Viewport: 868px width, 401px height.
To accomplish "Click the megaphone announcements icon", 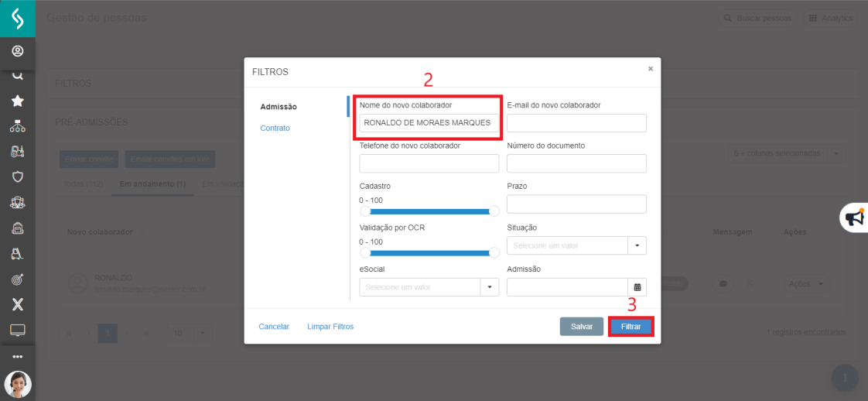I will click(x=854, y=218).
